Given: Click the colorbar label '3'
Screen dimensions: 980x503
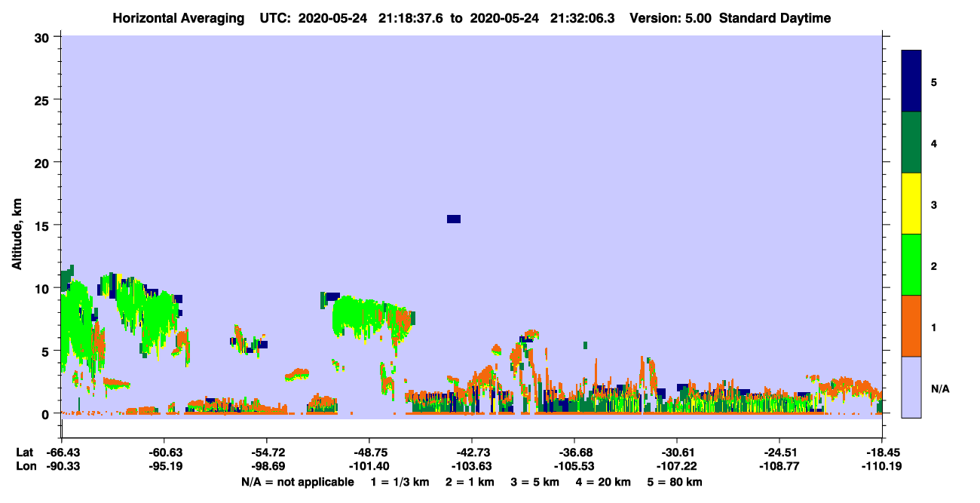Looking at the screenshot, I should click(934, 204).
